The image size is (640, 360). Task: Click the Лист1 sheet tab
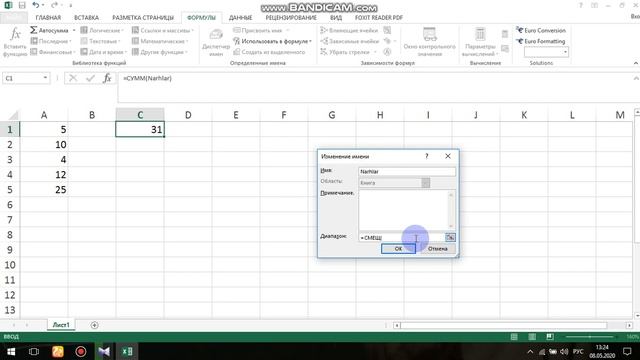point(61,325)
